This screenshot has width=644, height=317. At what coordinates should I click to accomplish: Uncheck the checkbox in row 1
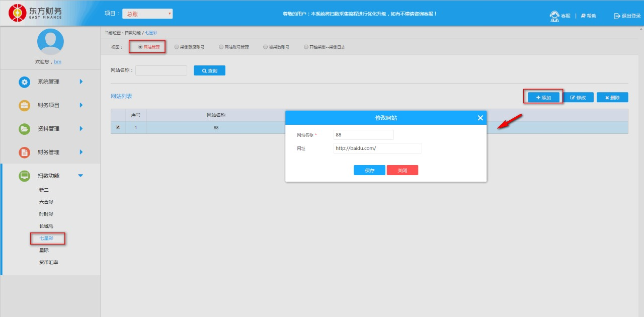tap(118, 127)
